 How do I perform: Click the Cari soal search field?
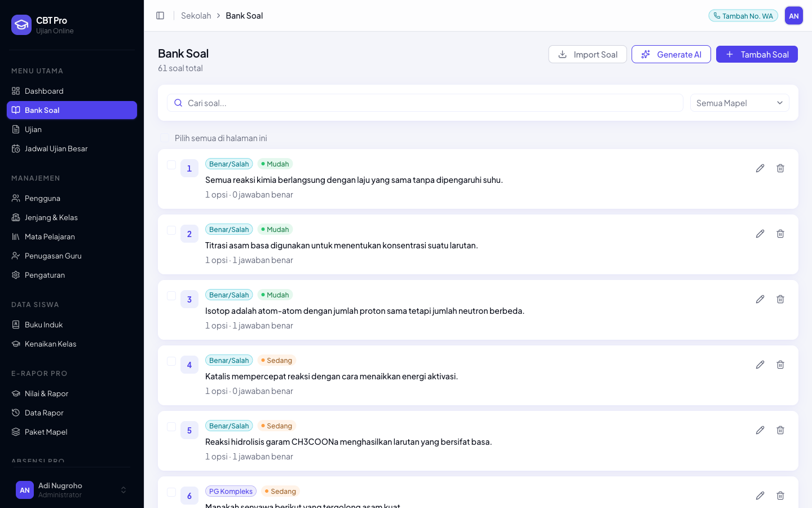click(x=425, y=103)
